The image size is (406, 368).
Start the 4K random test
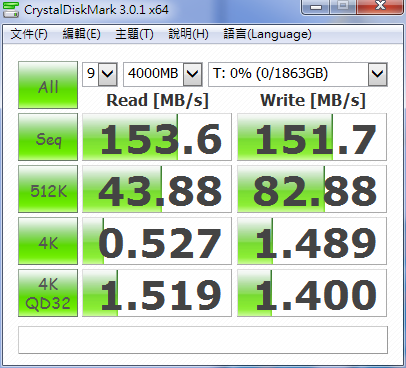coord(48,241)
